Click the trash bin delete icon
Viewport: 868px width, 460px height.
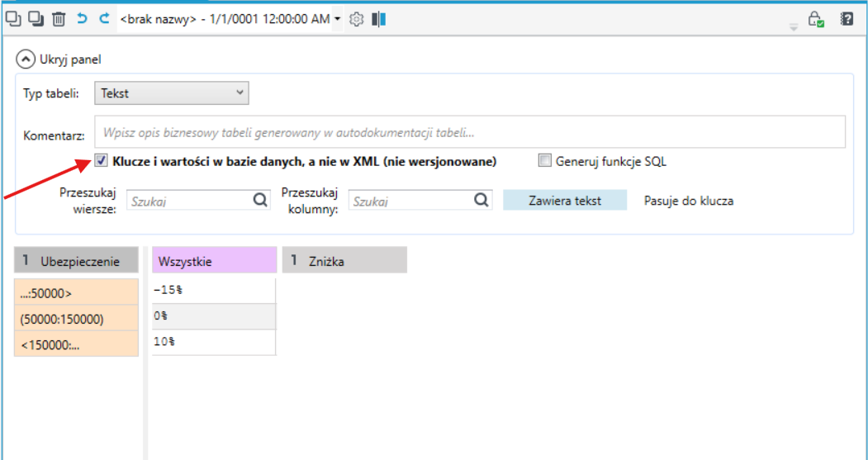coord(59,19)
